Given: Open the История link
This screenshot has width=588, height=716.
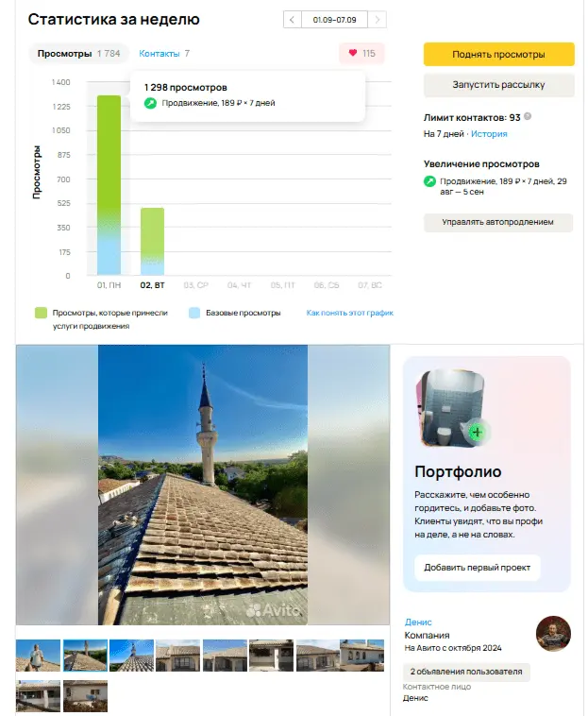Looking at the screenshot, I should (x=489, y=134).
